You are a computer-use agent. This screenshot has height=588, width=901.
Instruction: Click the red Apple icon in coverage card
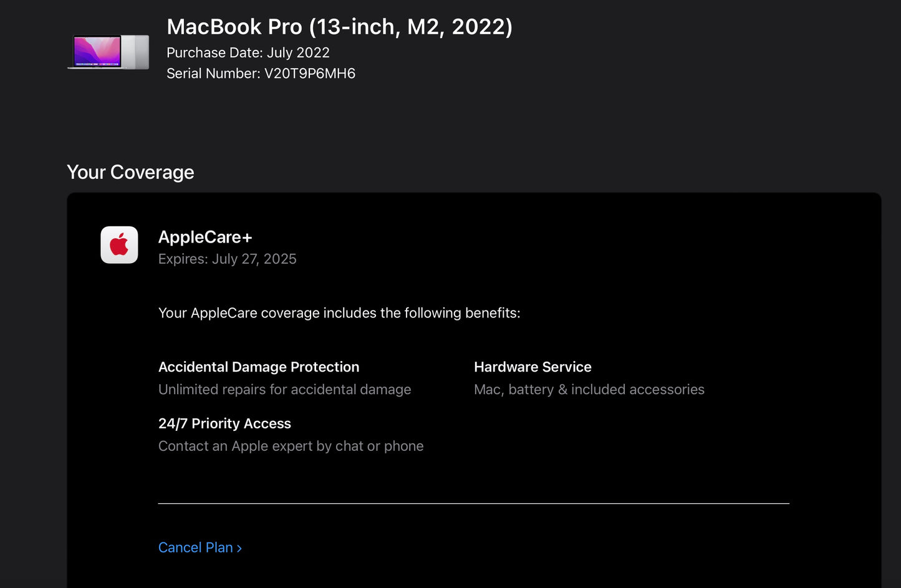click(119, 244)
